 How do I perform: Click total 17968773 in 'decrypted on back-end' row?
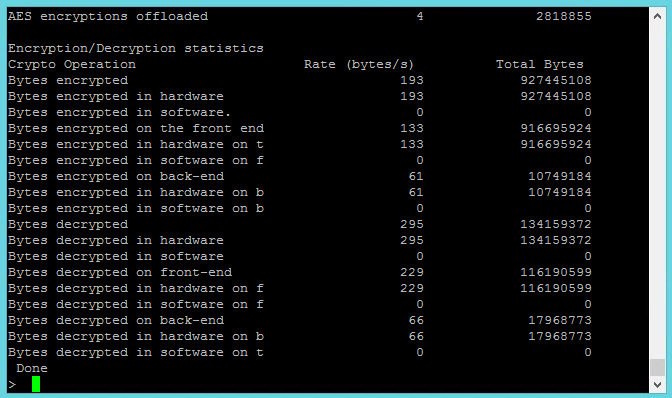pos(560,320)
